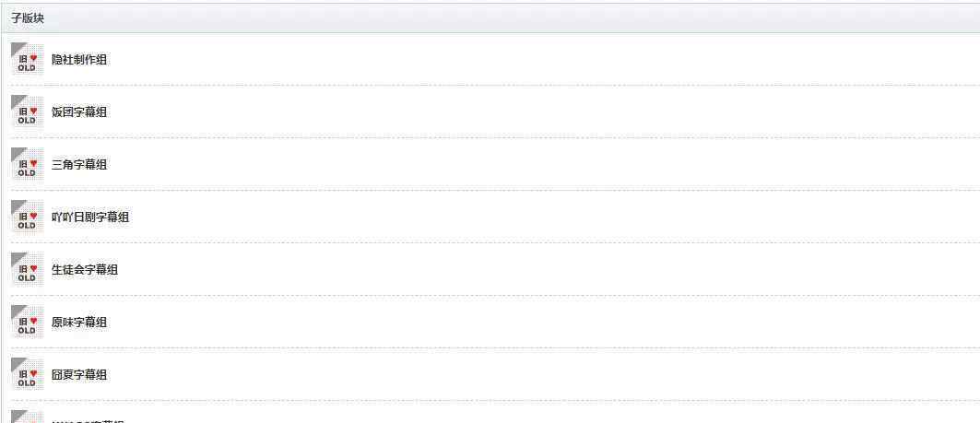Click the OLD icon next to 原味字幕组
This screenshot has width=980, height=423.
[x=27, y=322]
